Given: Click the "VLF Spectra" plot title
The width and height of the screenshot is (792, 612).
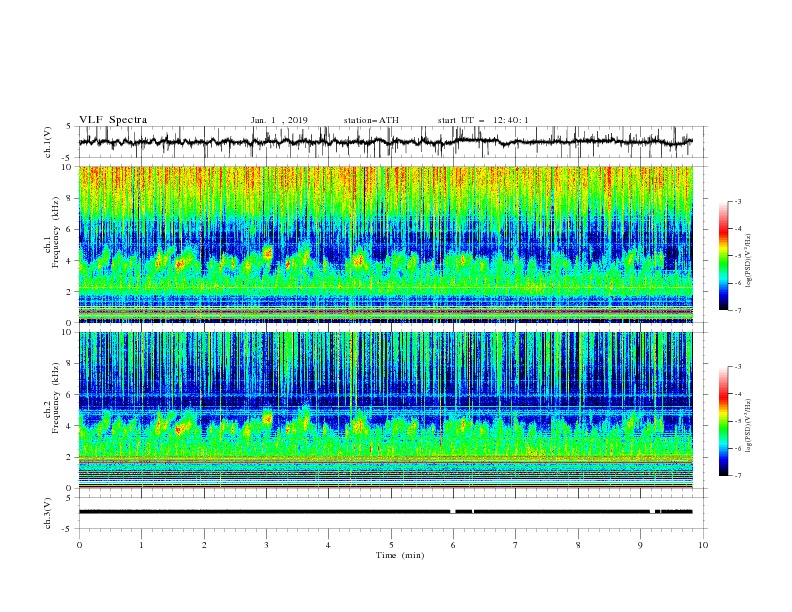Looking at the screenshot, I should click(113, 120).
